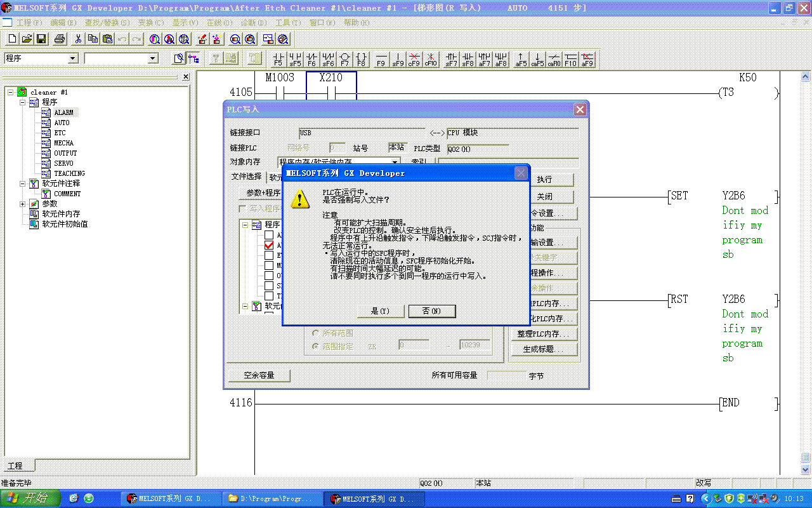Expand the 参数 node in project tree

23,204
